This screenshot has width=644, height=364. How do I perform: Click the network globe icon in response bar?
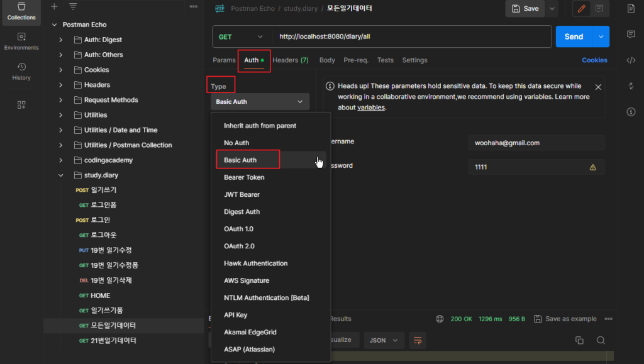tap(440, 319)
